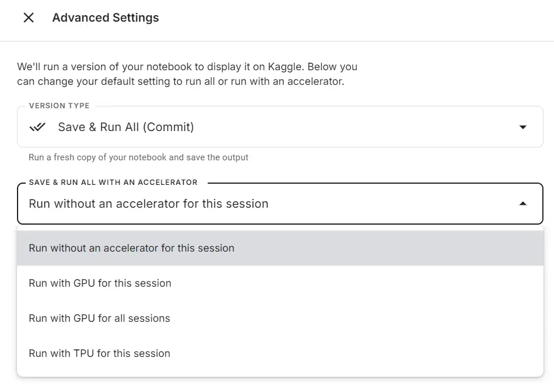Image resolution: width=554 pixels, height=392 pixels.
Task: Click the "Run a fresh copy" helper text
Action: pos(139,157)
